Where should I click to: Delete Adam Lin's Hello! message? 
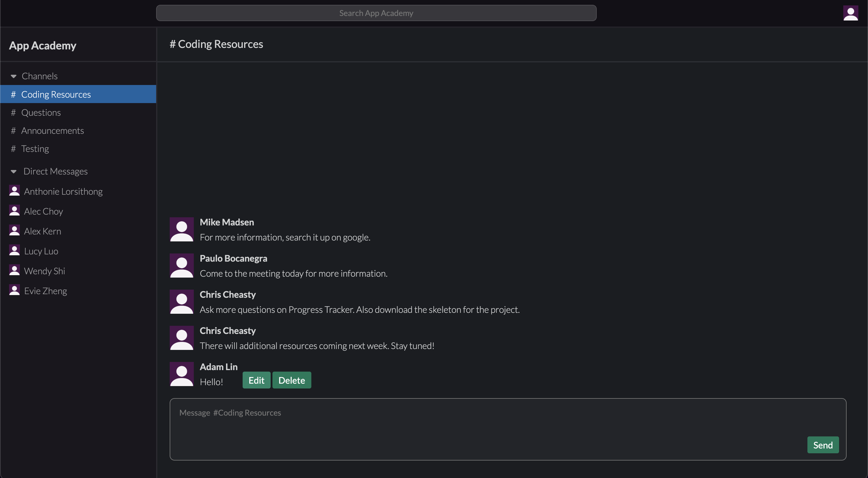coord(291,380)
